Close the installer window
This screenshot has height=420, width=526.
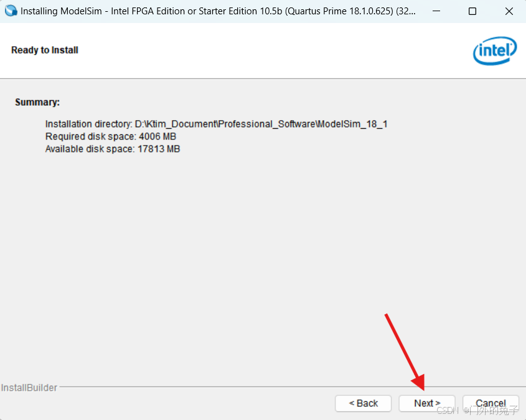pos(509,11)
